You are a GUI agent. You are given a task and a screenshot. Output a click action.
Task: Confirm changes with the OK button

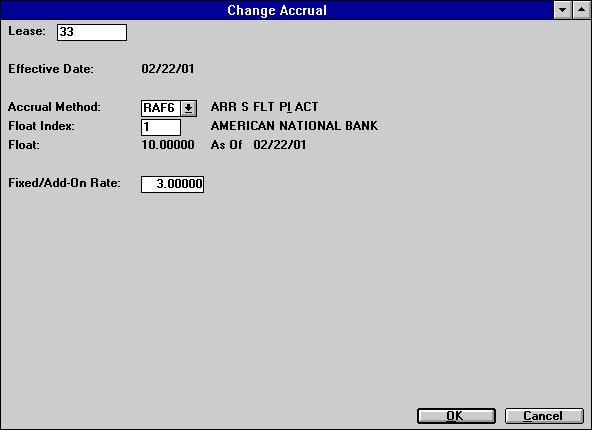point(456,416)
